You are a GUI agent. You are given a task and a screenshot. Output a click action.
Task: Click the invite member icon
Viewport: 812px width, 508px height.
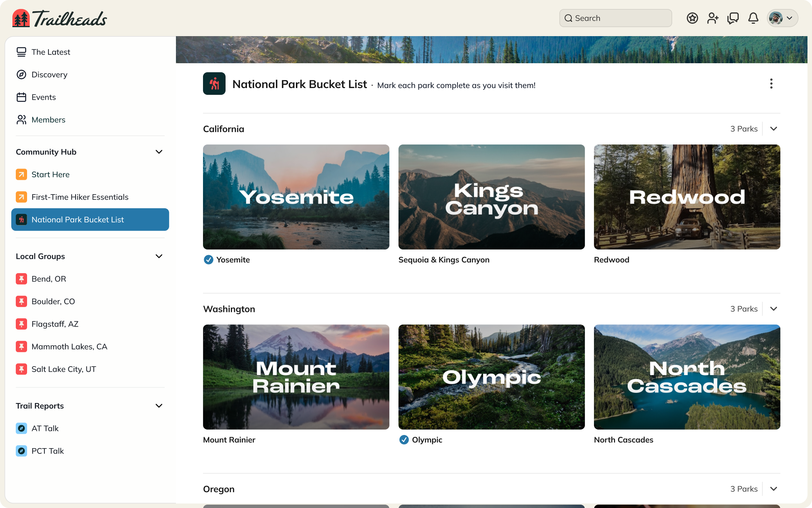point(713,18)
